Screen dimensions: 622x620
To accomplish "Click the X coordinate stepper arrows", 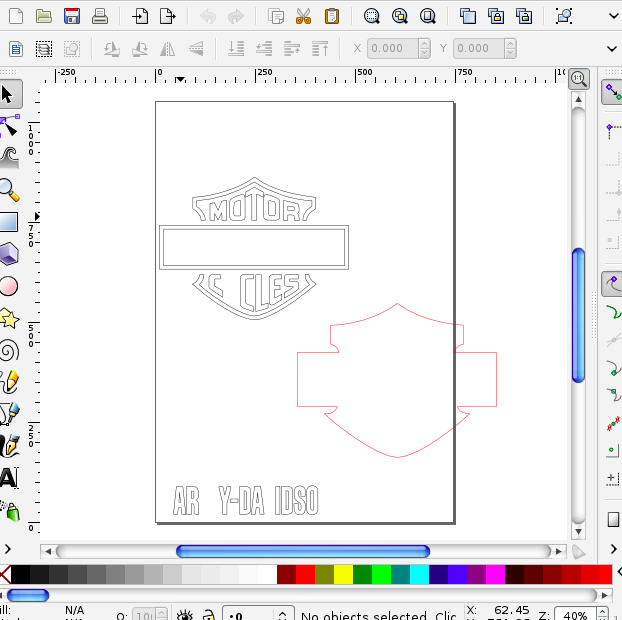I will 424,48.
